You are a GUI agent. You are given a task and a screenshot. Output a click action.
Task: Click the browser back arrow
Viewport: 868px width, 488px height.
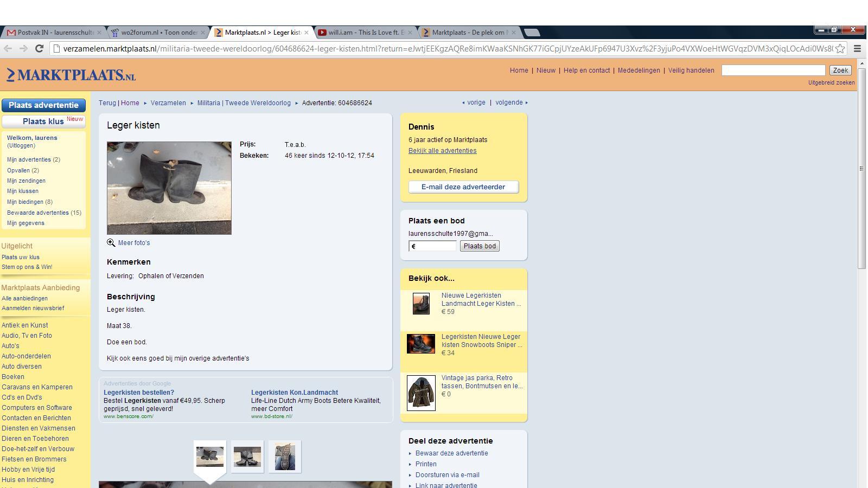[x=8, y=48]
